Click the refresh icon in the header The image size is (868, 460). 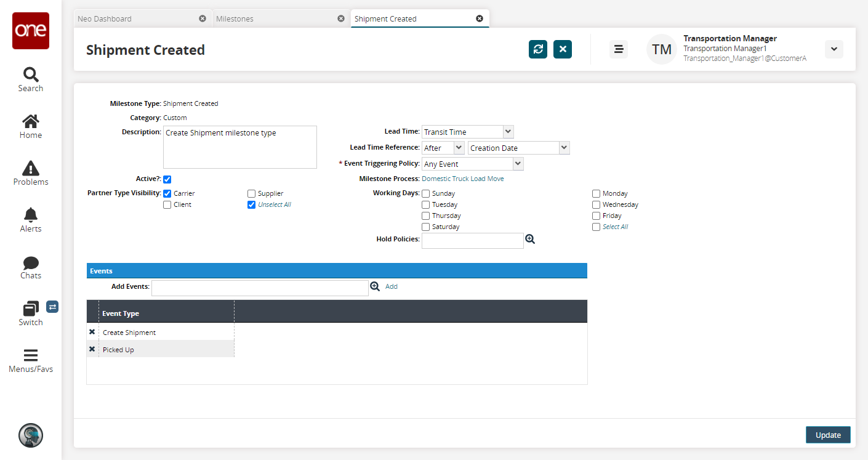pyautogui.click(x=537, y=49)
